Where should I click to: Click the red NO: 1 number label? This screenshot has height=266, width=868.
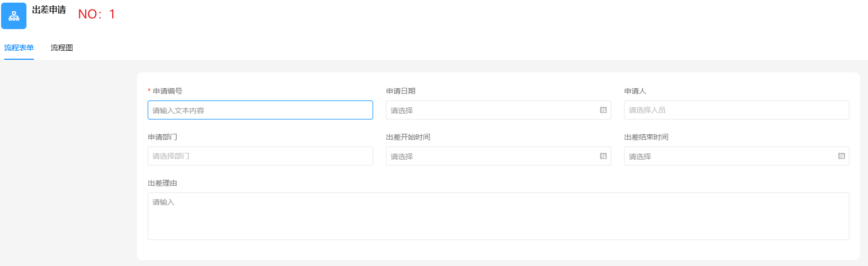point(96,14)
